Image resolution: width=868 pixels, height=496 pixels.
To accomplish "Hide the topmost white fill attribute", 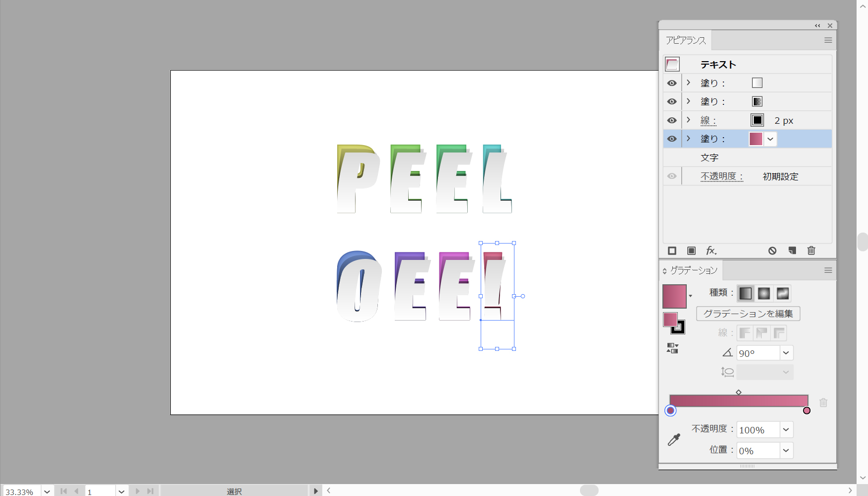I will click(672, 83).
